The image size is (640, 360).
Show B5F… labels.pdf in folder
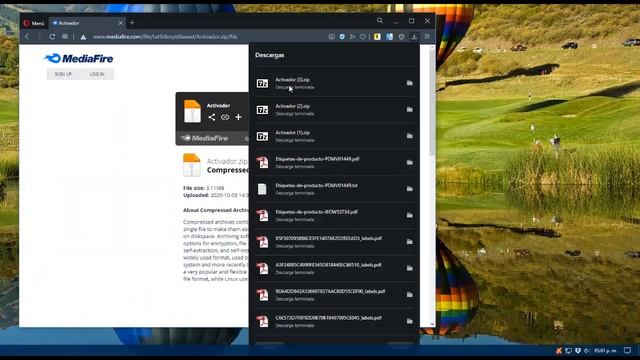pos(409,242)
